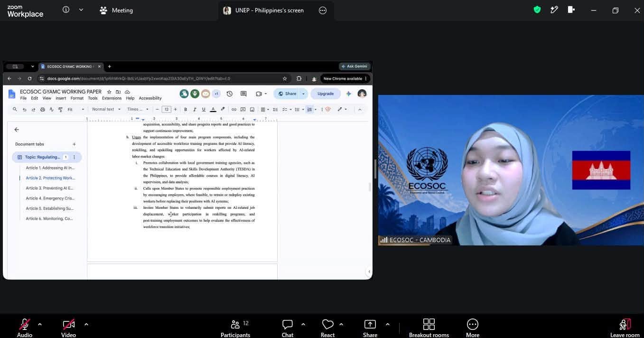Open the text alignment dropdown

tap(265, 109)
